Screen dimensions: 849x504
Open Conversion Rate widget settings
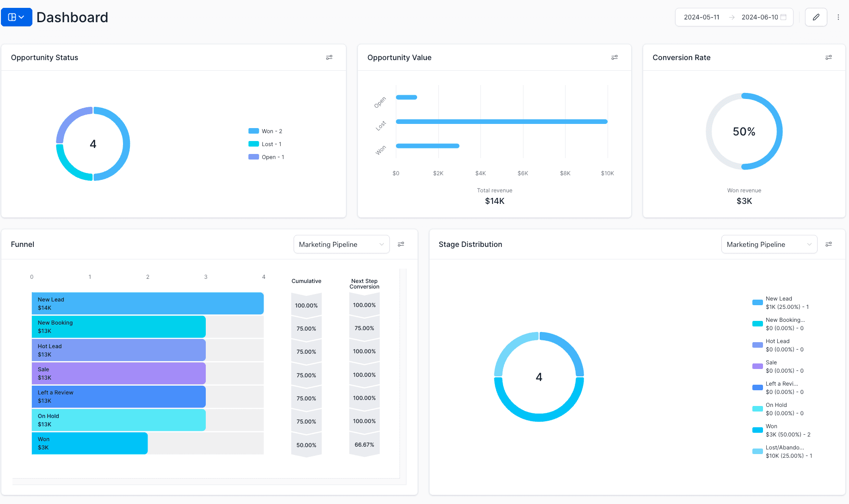click(x=829, y=57)
